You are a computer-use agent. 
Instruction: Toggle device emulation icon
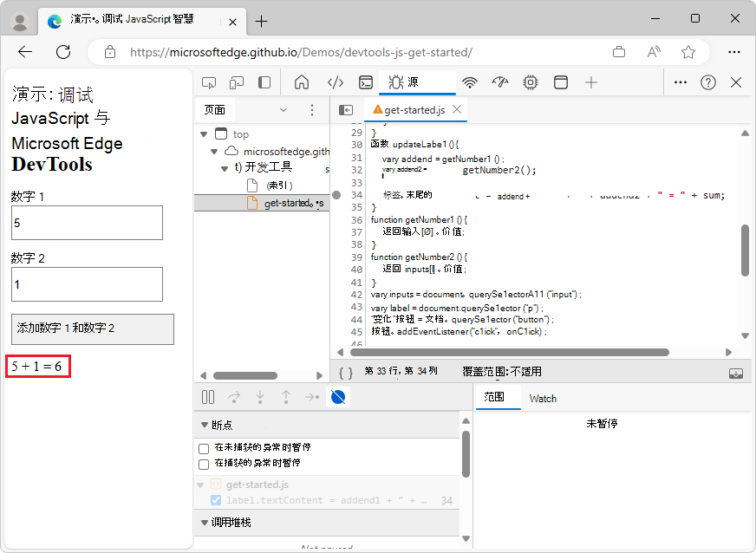tap(236, 82)
